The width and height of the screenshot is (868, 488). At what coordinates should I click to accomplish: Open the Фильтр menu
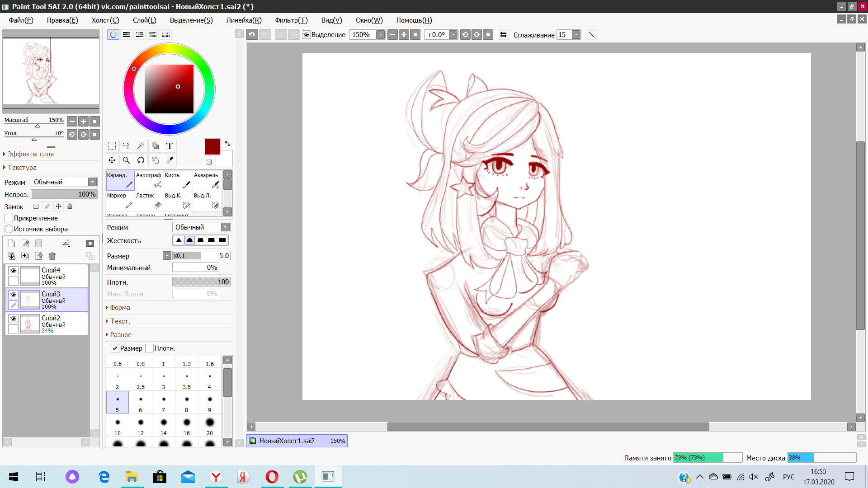[291, 20]
